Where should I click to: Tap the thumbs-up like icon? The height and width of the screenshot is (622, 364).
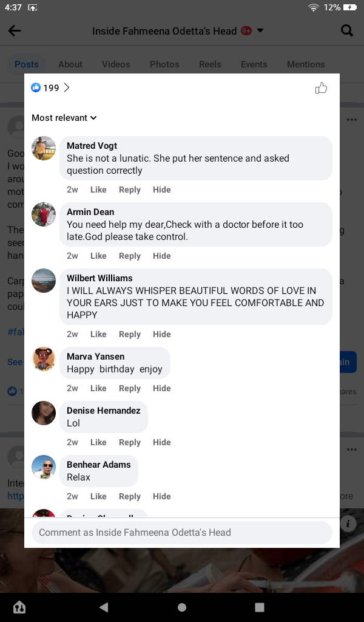[321, 89]
